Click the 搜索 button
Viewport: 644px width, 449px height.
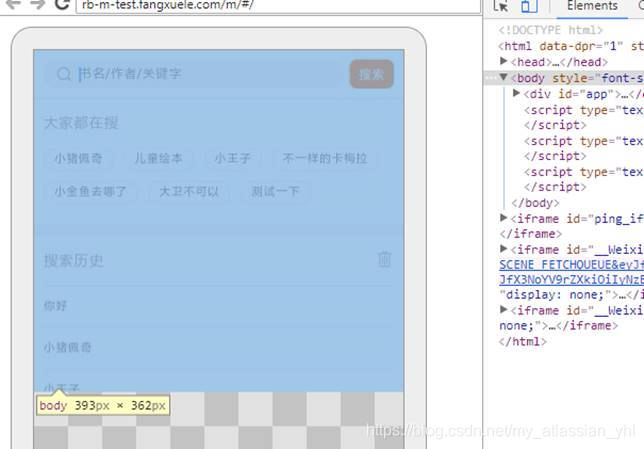(372, 74)
